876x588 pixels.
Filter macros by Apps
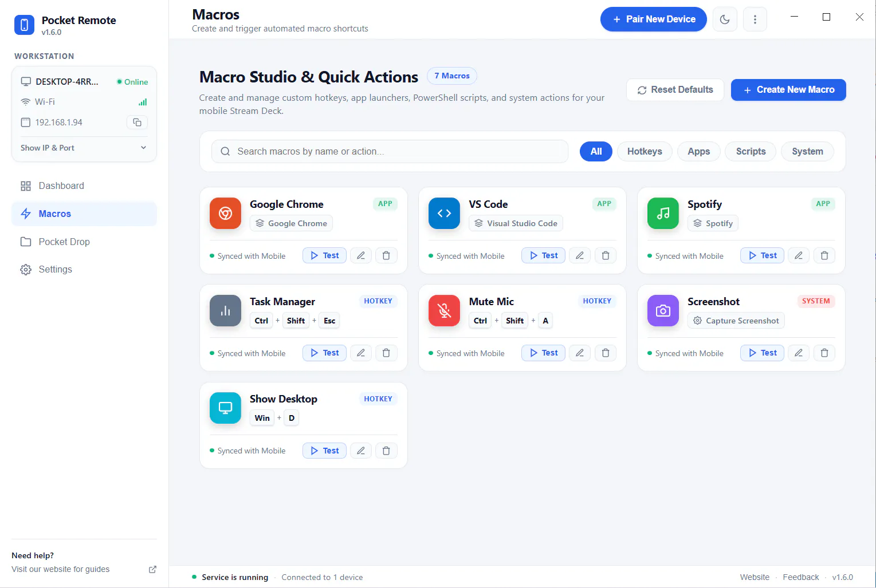[x=699, y=151]
